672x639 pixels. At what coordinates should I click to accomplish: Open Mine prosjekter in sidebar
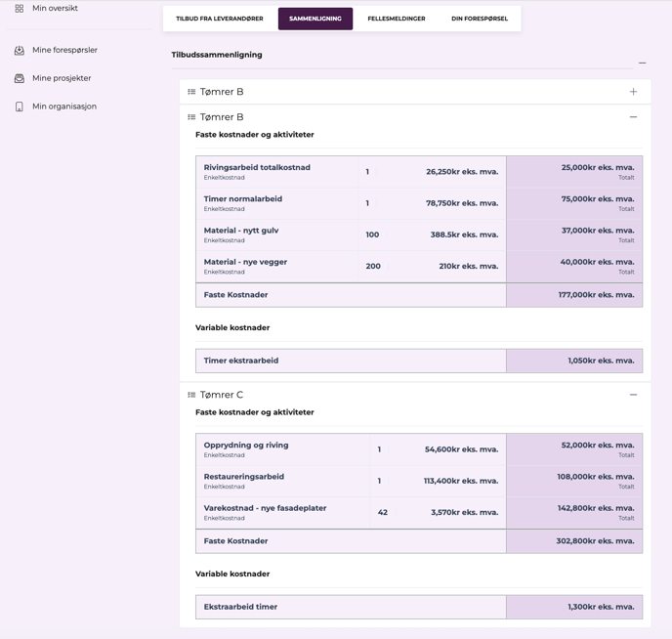(62, 78)
